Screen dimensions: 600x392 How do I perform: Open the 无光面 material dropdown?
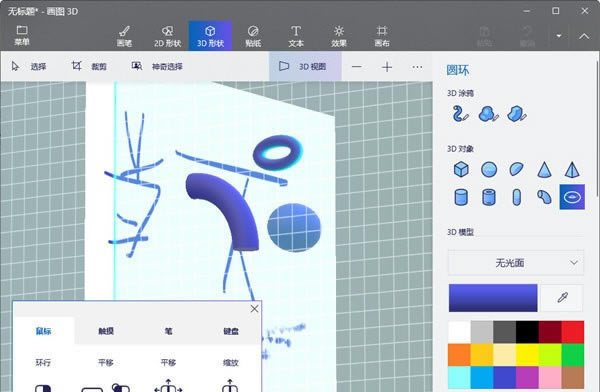[x=516, y=263]
